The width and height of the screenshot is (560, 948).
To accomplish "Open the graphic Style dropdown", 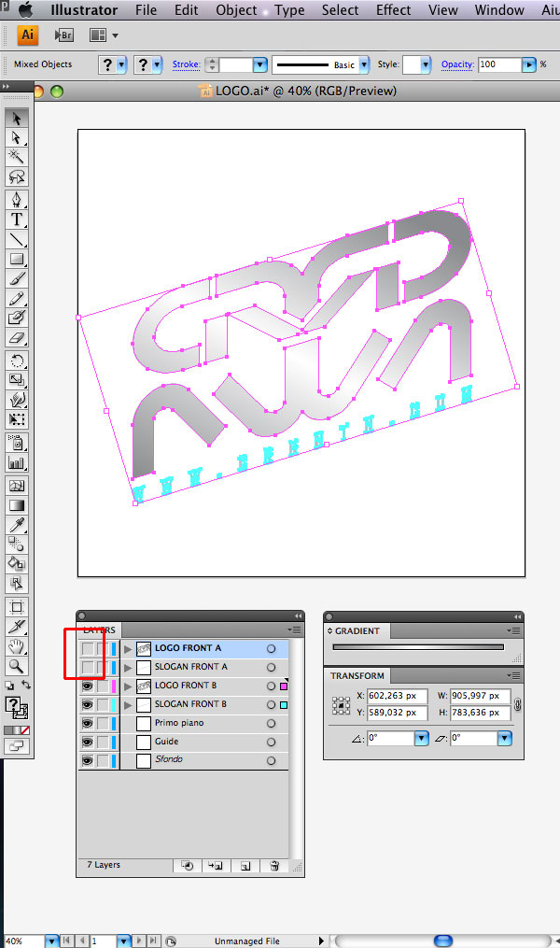I will [x=426, y=64].
